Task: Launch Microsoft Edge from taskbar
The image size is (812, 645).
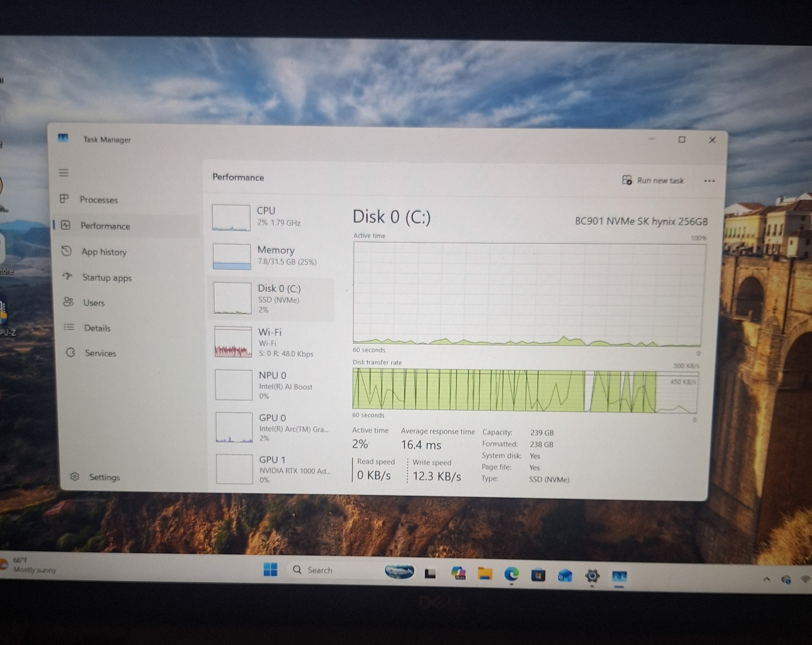Action: tap(512, 574)
